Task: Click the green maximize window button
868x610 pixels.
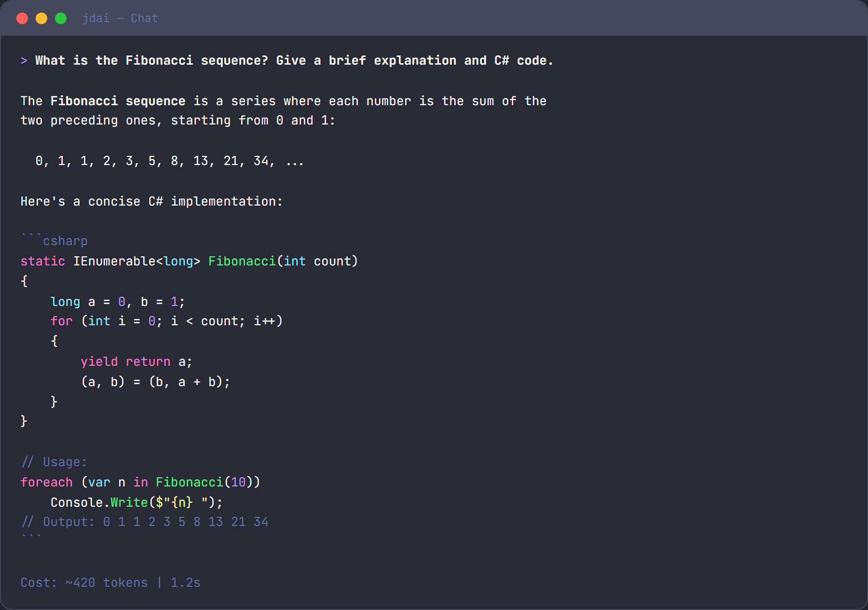Action: click(x=61, y=18)
